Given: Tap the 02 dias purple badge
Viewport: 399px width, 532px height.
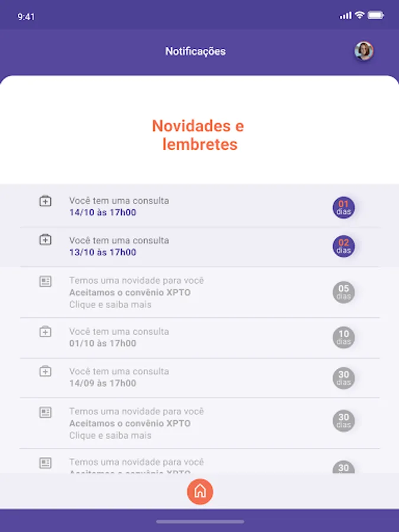Looking at the screenshot, I should point(343,246).
